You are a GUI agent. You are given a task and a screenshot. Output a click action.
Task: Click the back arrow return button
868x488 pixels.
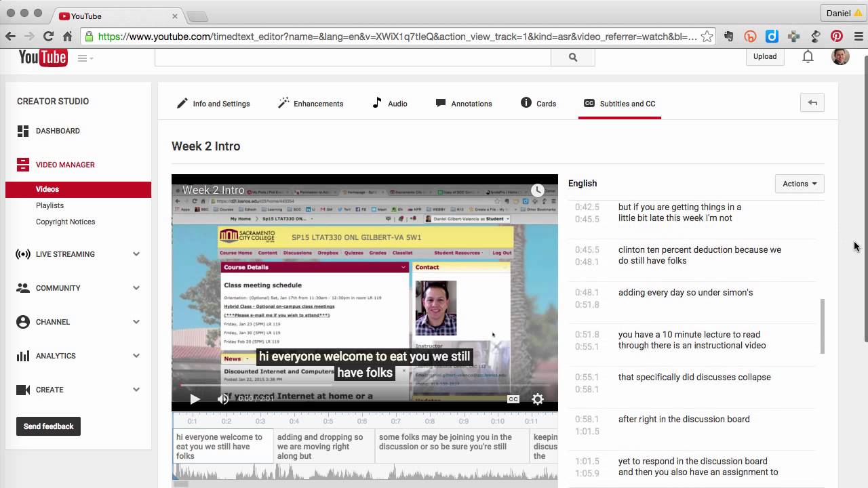click(812, 103)
